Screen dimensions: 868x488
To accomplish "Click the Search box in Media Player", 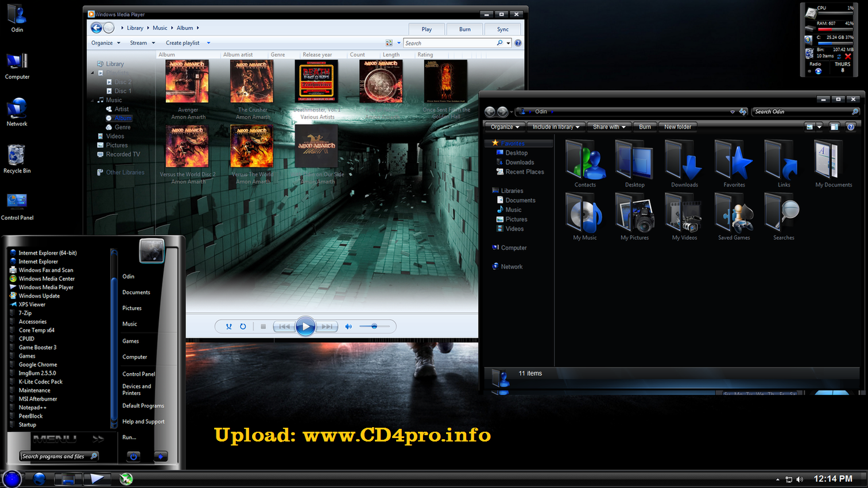I will 449,43.
